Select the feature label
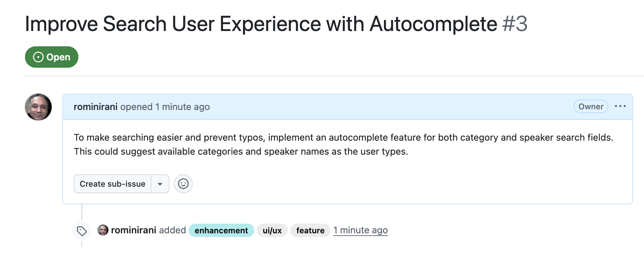 310,230
